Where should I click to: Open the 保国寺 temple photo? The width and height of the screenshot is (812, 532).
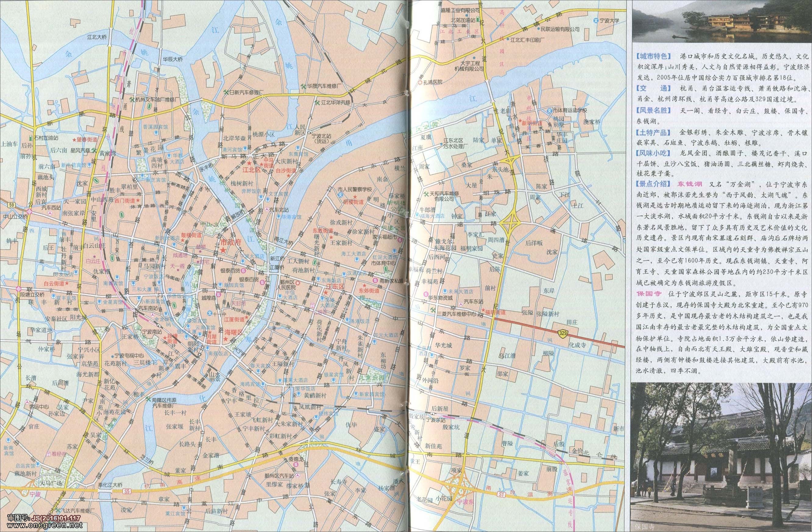click(721, 457)
